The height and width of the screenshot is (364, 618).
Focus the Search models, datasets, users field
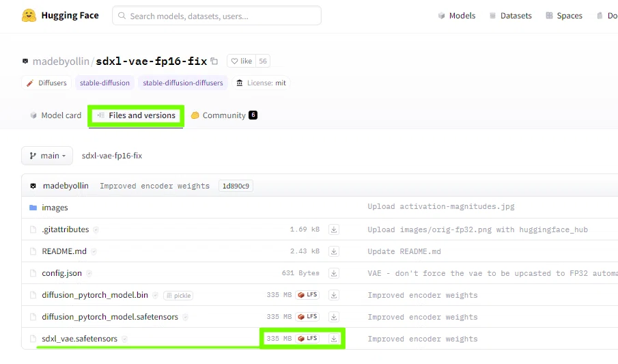216,16
